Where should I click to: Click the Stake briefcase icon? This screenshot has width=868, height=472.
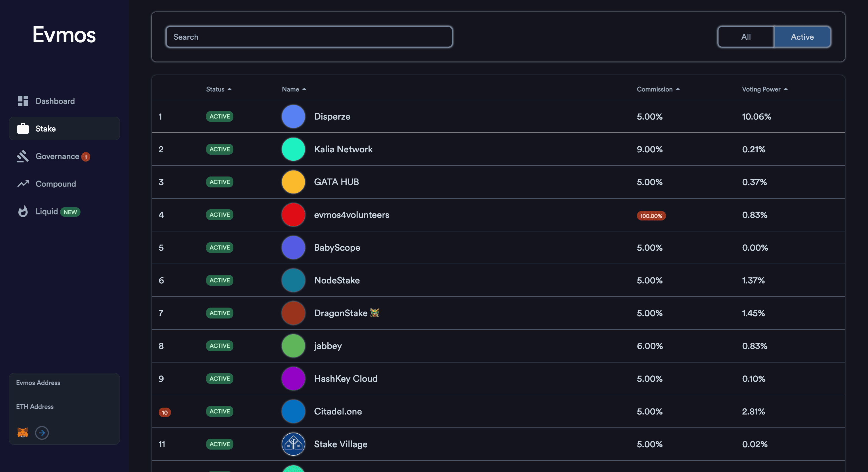coord(23,128)
